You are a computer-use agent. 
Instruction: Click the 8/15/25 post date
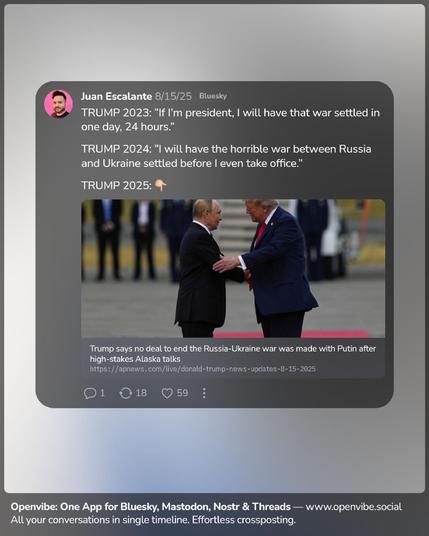(173, 96)
